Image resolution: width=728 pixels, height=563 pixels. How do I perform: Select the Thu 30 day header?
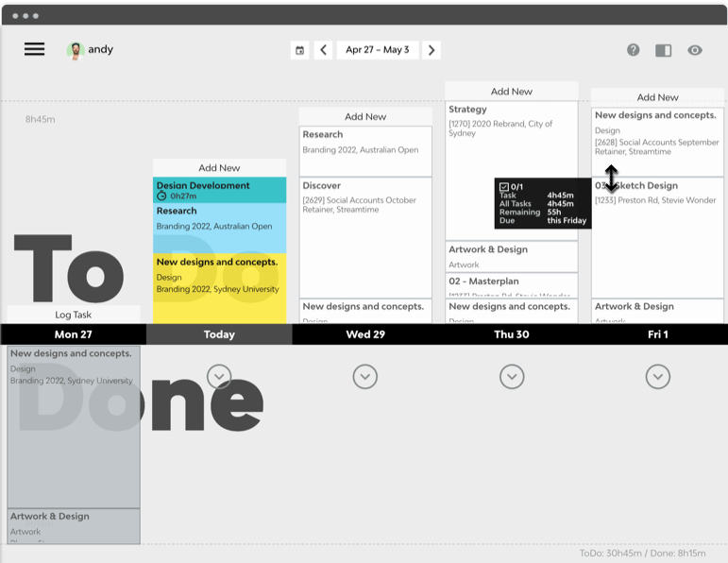(512, 334)
